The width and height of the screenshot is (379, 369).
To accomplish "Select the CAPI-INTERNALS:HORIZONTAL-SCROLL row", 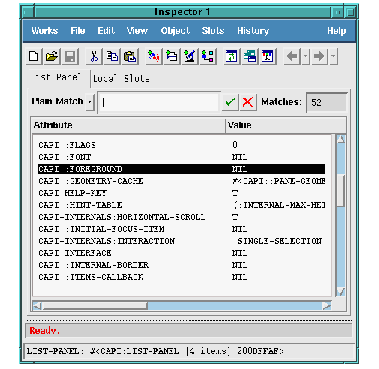I will 181,217.
